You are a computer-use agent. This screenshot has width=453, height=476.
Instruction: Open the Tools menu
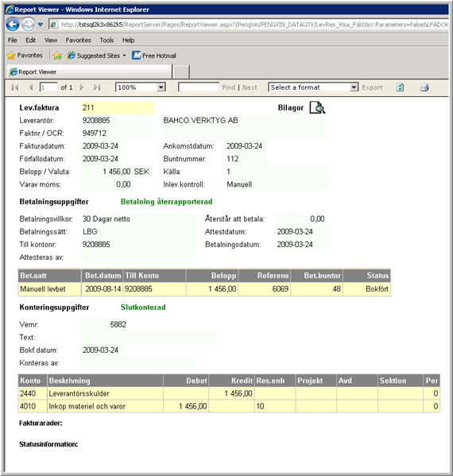coord(106,40)
